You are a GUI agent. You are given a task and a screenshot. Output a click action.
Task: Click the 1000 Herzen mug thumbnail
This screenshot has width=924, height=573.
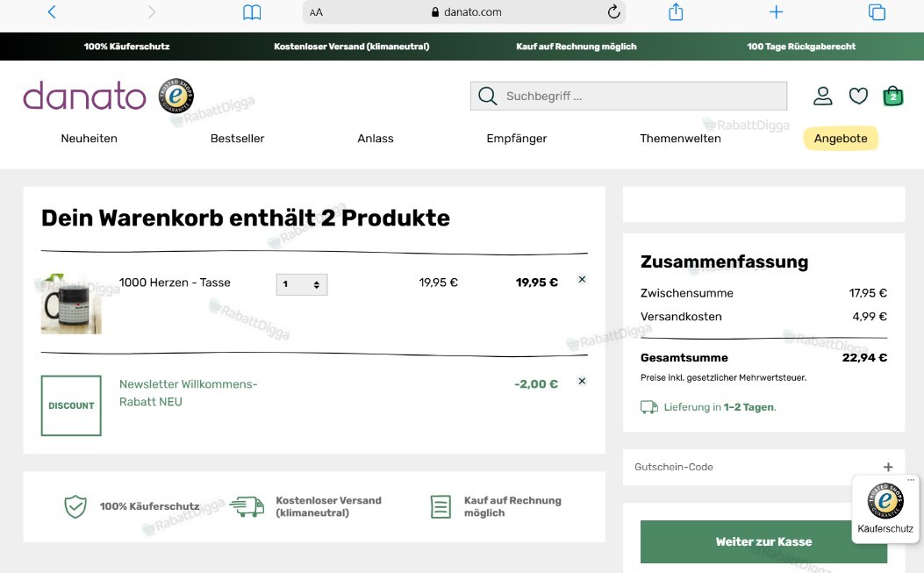(x=71, y=304)
